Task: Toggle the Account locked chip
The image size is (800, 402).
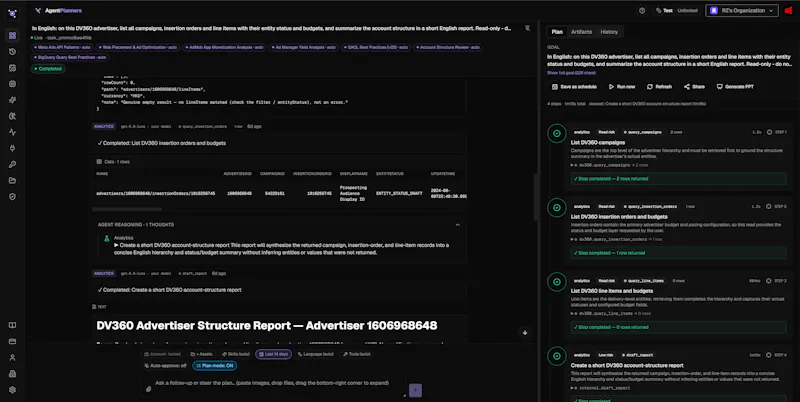Action: tap(163, 354)
